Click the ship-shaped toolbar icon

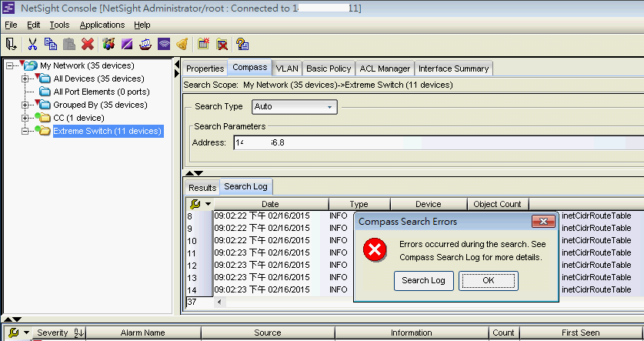tap(145, 44)
